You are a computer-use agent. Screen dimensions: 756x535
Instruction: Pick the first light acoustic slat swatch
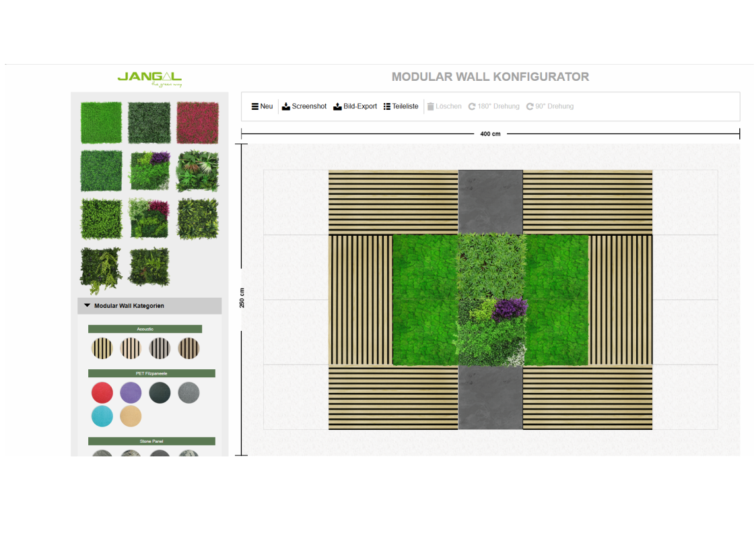click(102, 348)
